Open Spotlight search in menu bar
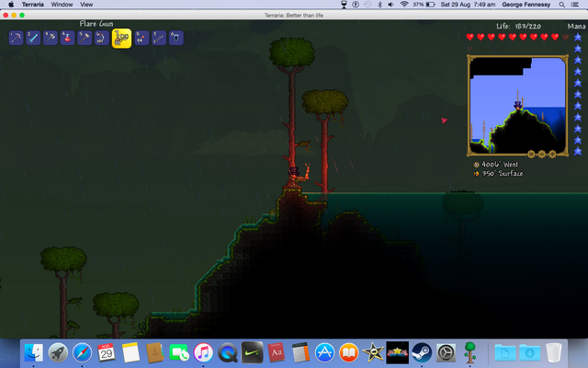 pyautogui.click(x=561, y=5)
